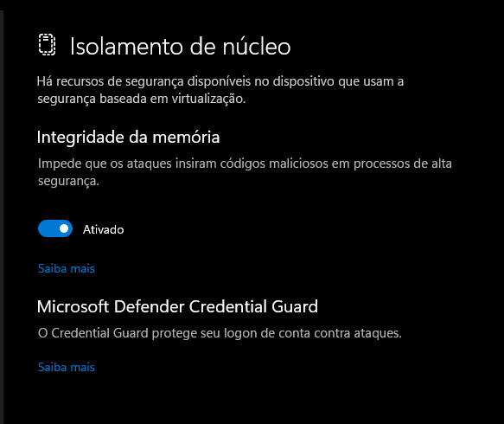Open Saiba mais under Credential Guard
Image resolution: width=504 pixels, height=424 pixels.
[x=67, y=367]
